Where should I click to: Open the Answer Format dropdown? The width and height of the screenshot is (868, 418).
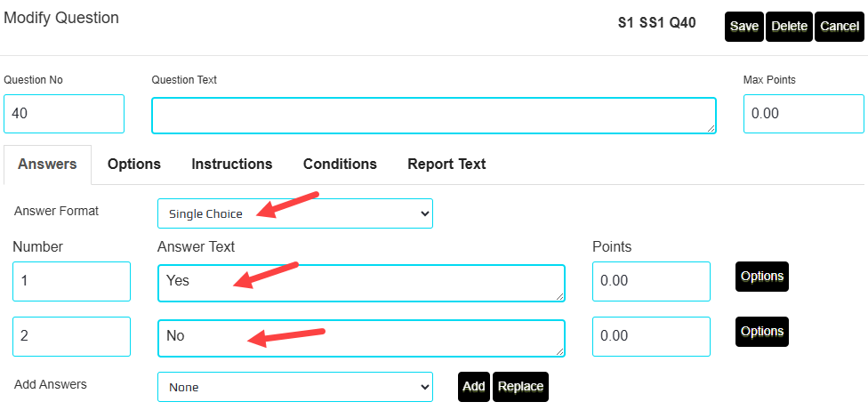point(295,213)
